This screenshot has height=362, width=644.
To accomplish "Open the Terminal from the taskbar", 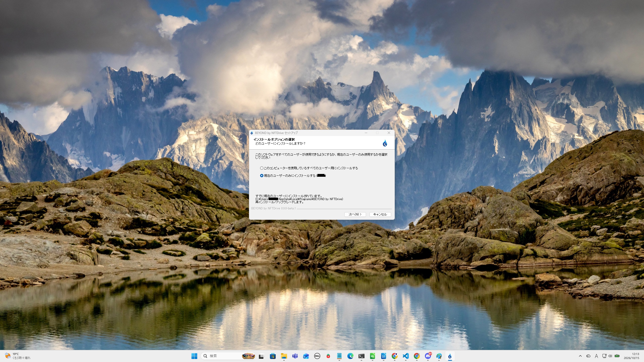I will (x=361, y=356).
